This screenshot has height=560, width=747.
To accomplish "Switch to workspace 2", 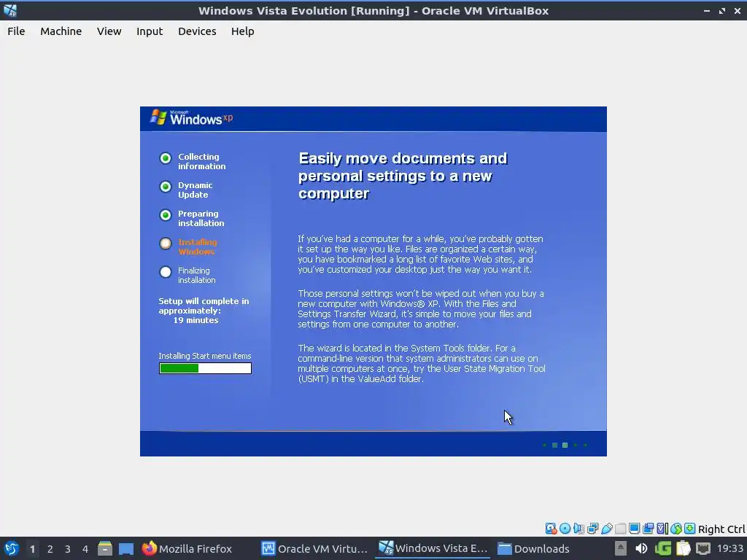I will click(50, 549).
